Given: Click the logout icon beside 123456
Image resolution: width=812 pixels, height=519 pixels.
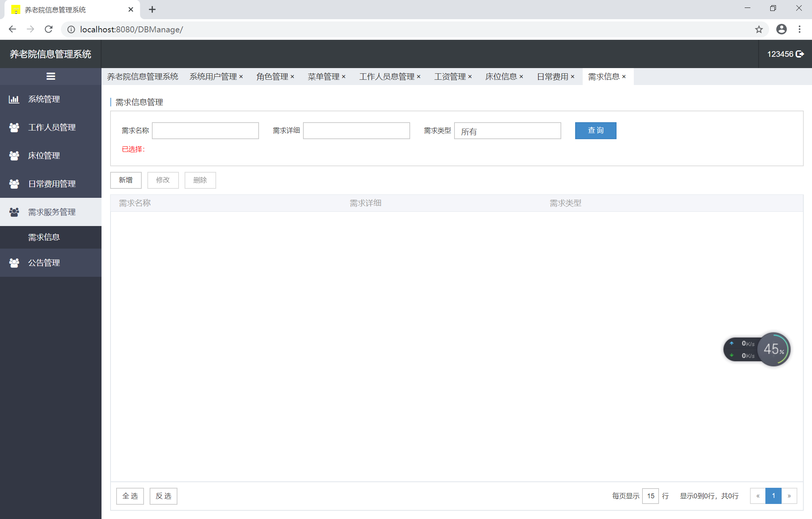Looking at the screenshot, I should pos(800,54).
